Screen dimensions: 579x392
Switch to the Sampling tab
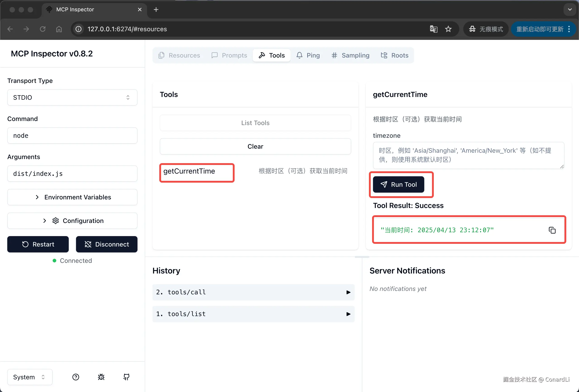pos(350,55)
